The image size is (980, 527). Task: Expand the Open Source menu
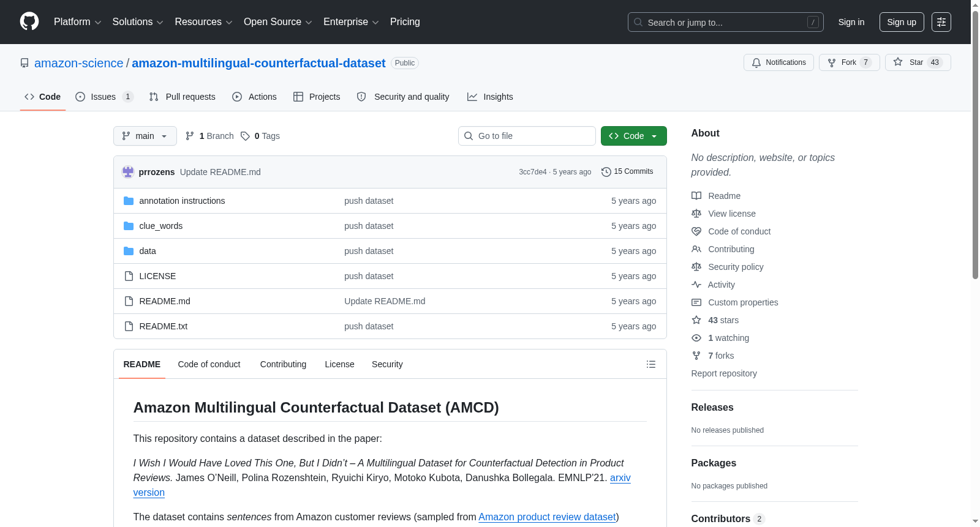coord(278,22)
